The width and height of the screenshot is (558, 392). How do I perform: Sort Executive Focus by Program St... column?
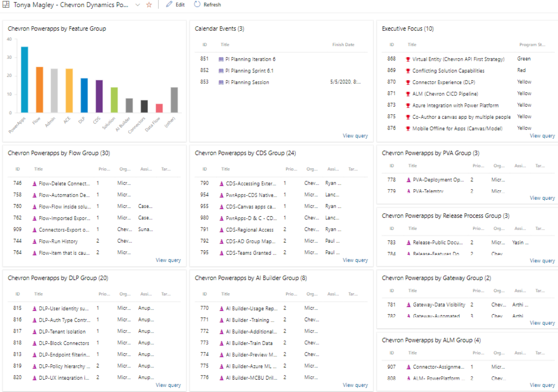(x=532, y=45)
